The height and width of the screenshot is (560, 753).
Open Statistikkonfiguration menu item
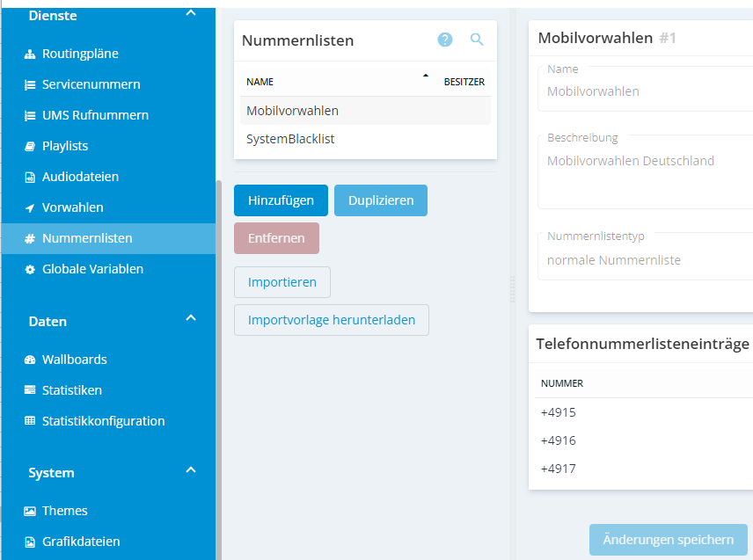click(x=103, y=421)
